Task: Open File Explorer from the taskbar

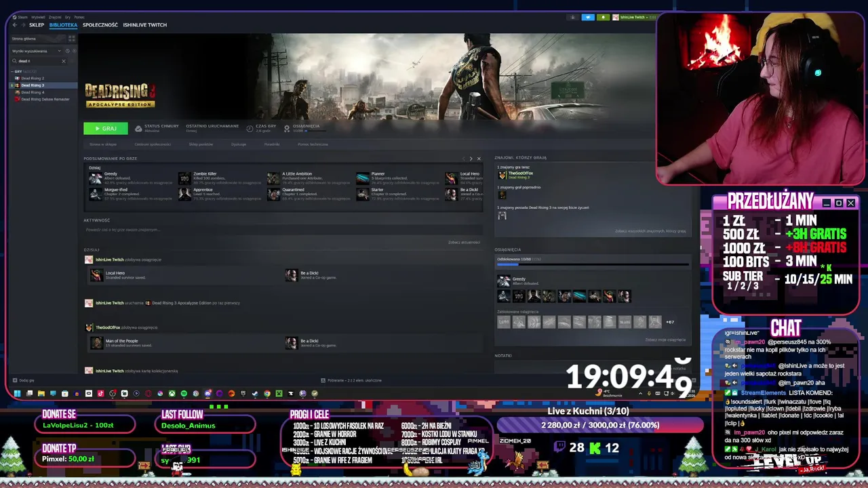Action: click(x=41, y=393)
